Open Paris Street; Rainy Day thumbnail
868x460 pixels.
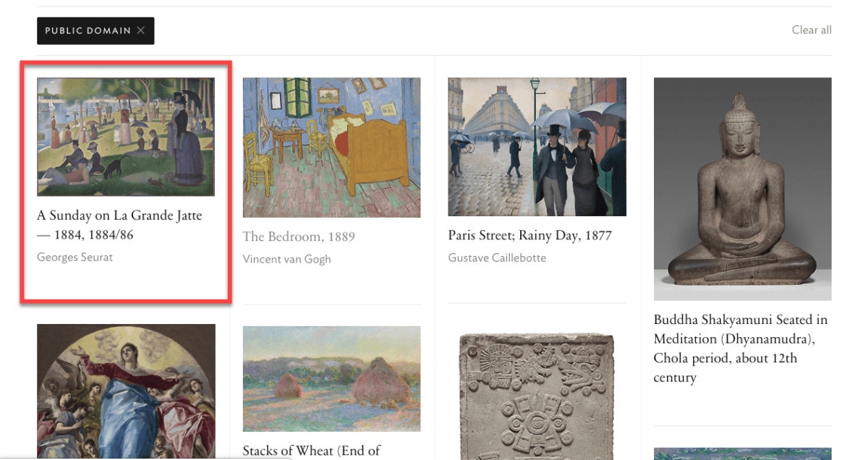pos(537,147)
